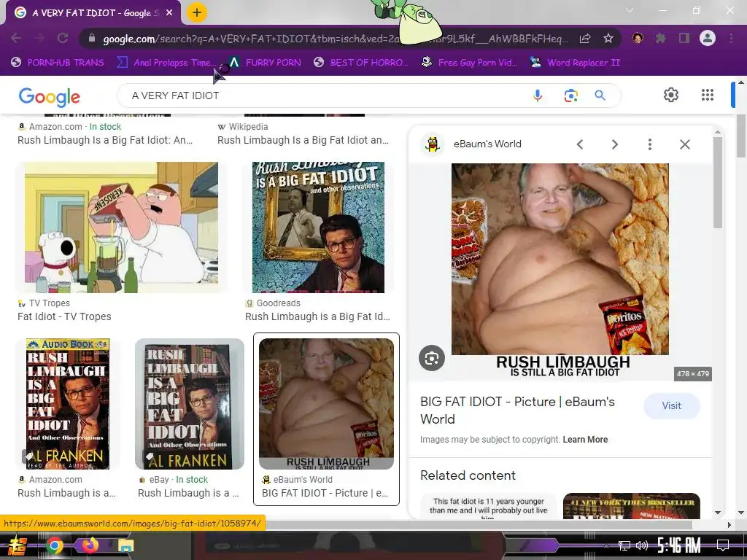Close the image preview panel
This screenshot has height=560, width=747.
(x=684, y=144)
